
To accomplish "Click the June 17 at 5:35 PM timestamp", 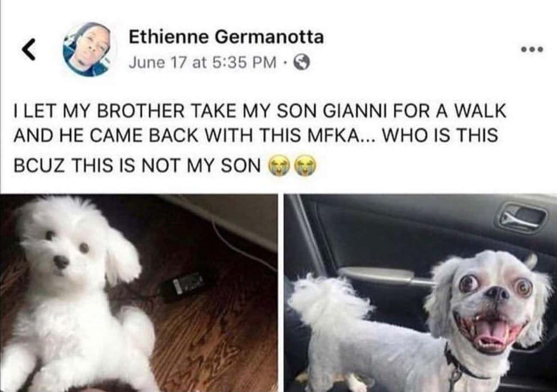I will tap(202, 63).
